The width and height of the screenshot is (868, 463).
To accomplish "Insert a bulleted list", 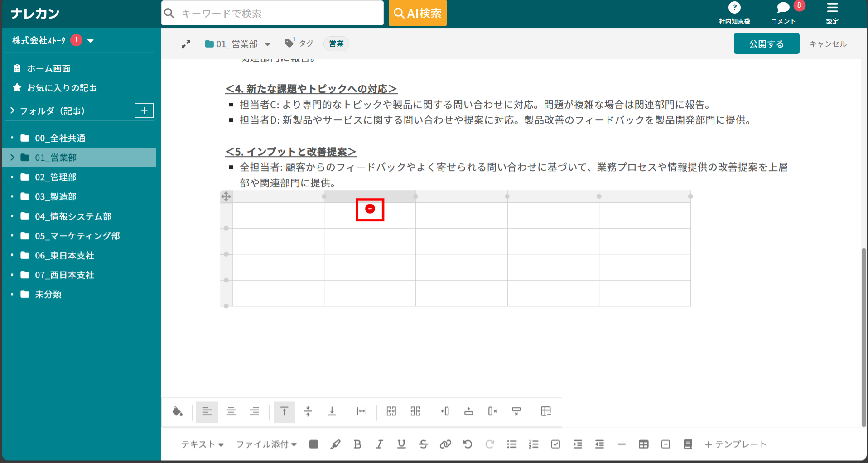I will point(512,444).
